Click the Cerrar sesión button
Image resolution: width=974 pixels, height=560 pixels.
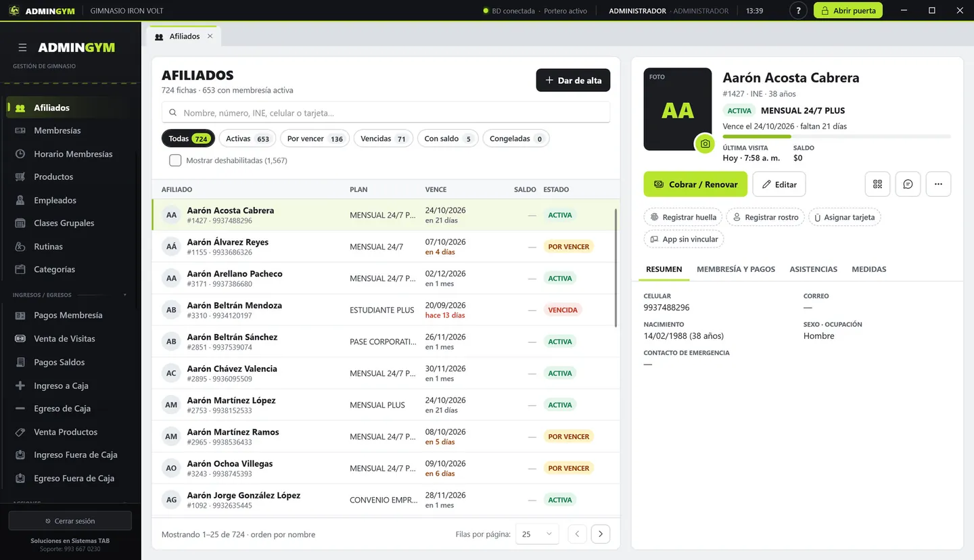(x=70, y=521)
